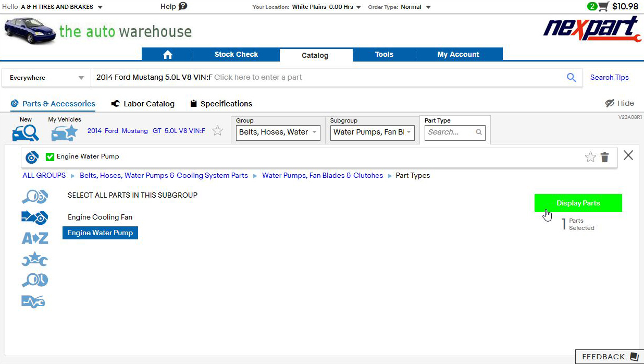Click Select All Parts in This Subgroup

pos(132,195)
